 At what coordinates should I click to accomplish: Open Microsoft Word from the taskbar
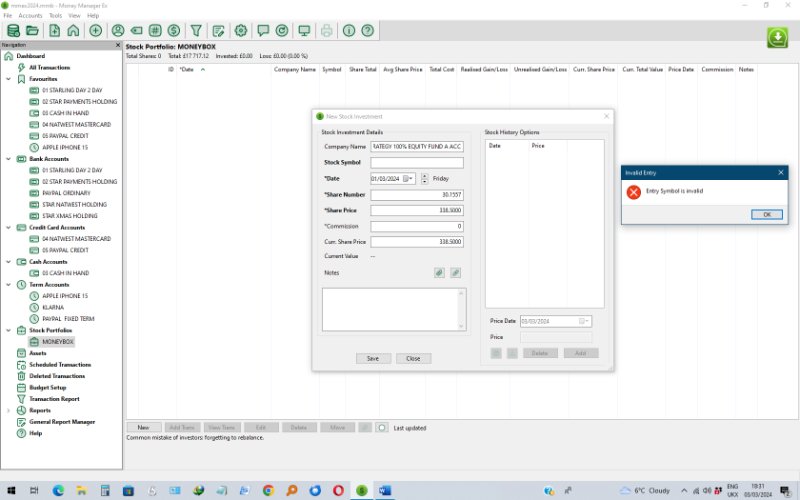point(385,490)
